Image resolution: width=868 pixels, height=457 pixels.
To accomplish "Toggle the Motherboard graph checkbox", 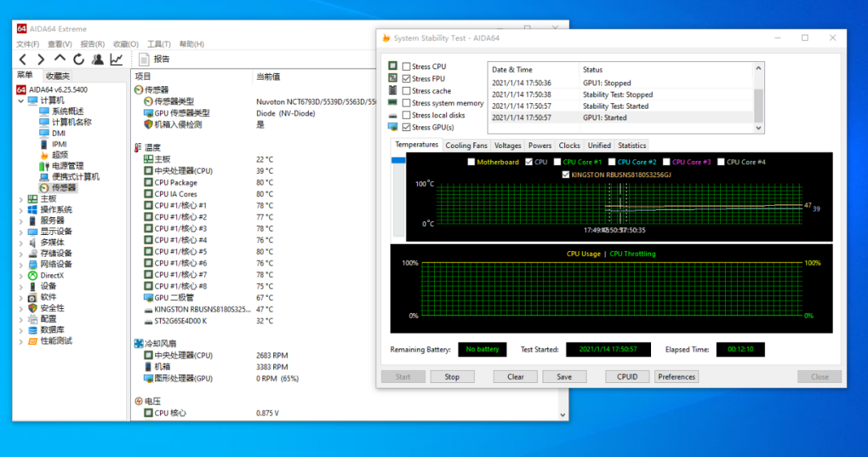I will click(x=471, y=162).
